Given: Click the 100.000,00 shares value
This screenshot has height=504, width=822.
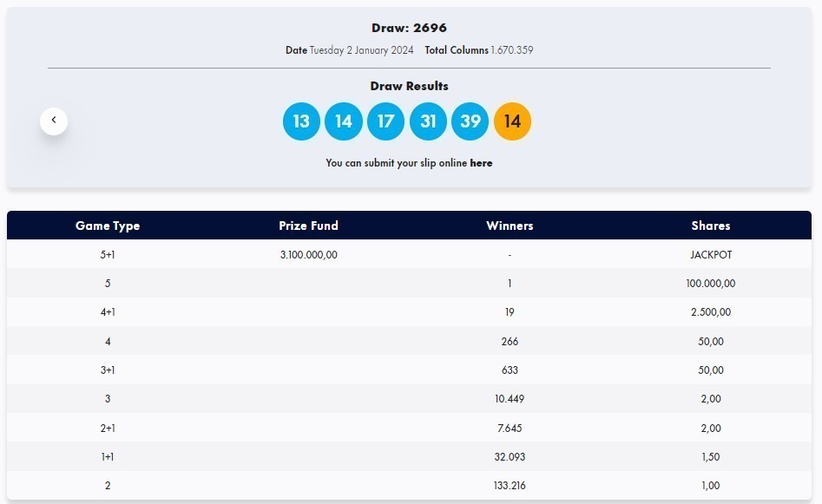Looking at the screenshot, I should tap(710, 284).
